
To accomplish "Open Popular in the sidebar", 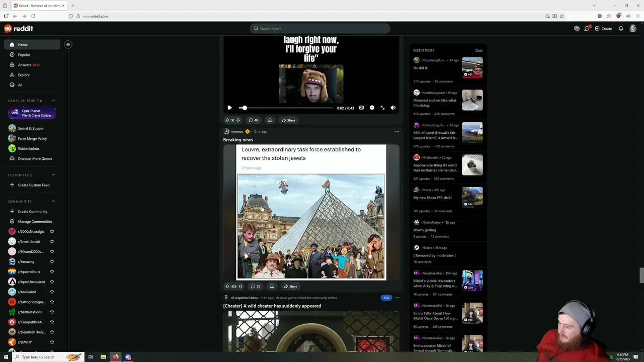I will click(x=32, y=55).
